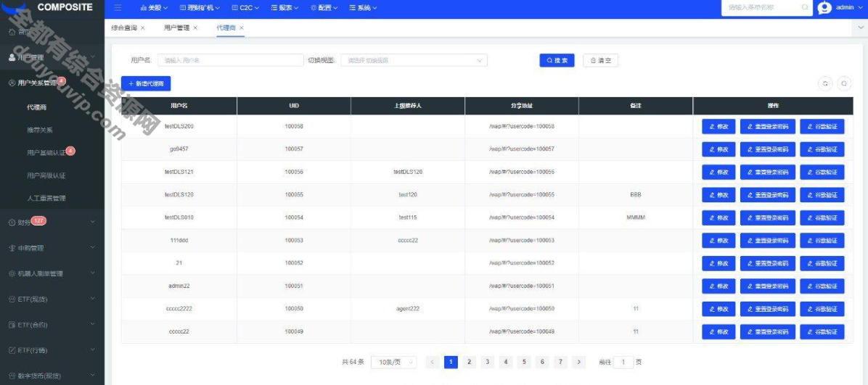The height and width of the screenshot is (385, 868).
Task: Focus the 用户名 input field
Action: click(x=231, y=60)
